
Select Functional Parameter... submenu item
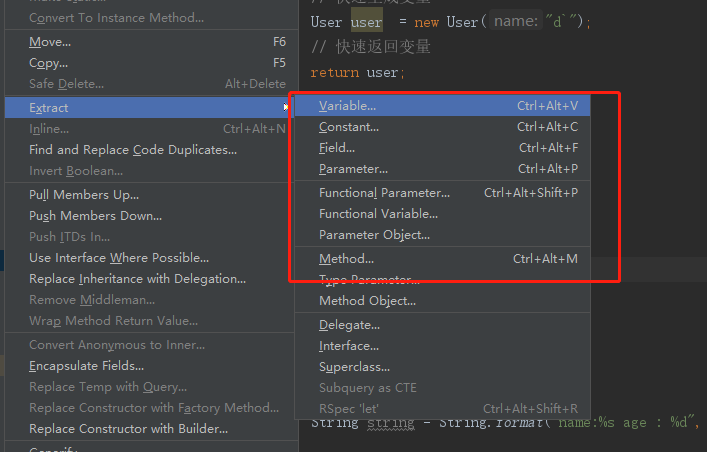point(442,193)
